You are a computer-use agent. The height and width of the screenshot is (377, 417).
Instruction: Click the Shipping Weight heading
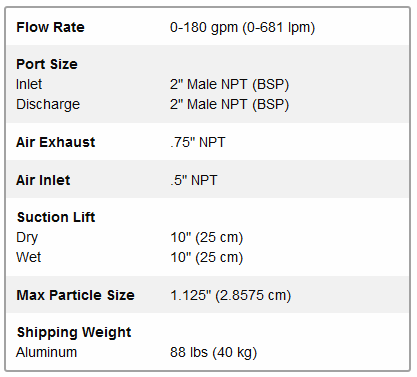pos(74,333)
